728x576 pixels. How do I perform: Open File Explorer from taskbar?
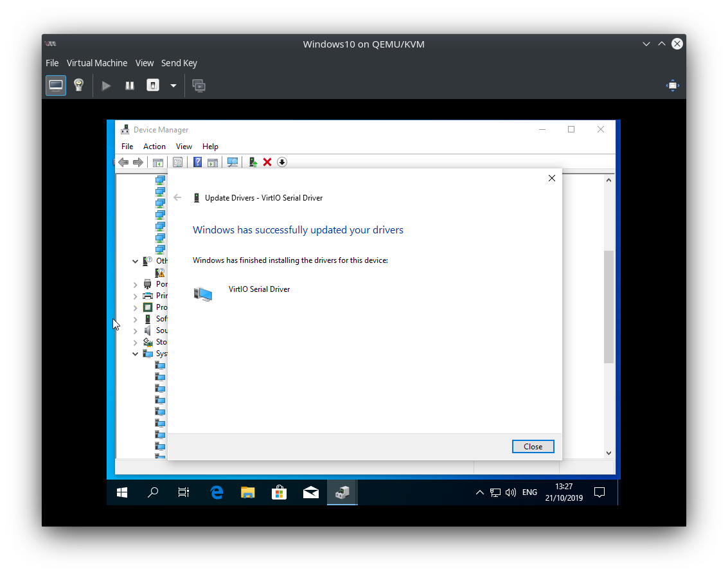click(x=248, y=492)
